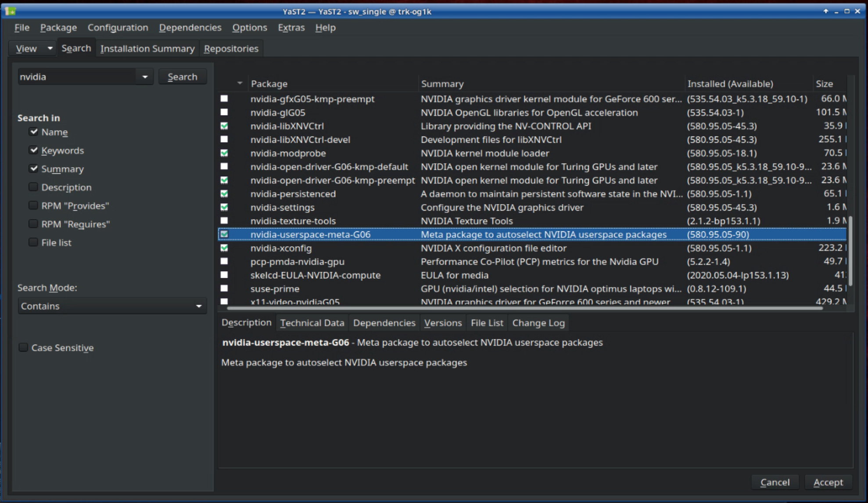Click the nvidia-texture-tools status box

point(224,221)
